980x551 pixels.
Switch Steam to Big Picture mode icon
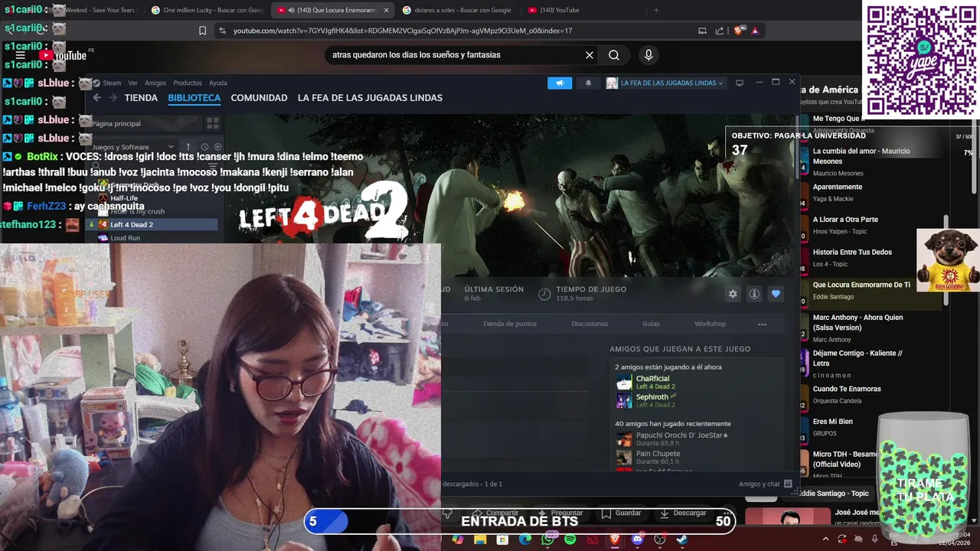739,83
